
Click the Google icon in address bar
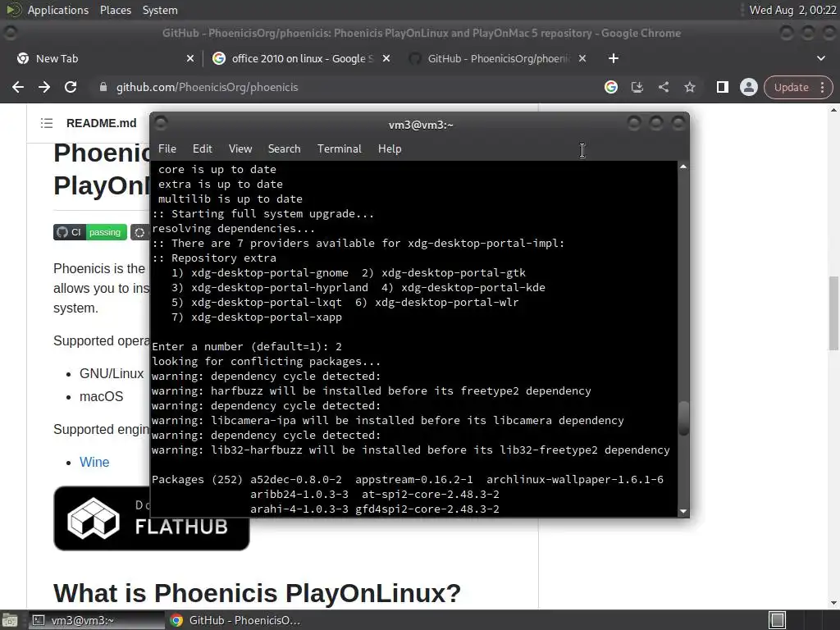[610, 87]
